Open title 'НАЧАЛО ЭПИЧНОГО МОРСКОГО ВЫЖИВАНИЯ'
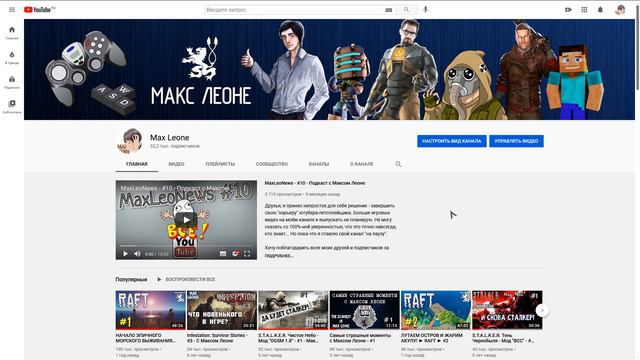Image resolution: width=640 pixels, height=360 pixels. pyautogui.click(x=146, y=338)
